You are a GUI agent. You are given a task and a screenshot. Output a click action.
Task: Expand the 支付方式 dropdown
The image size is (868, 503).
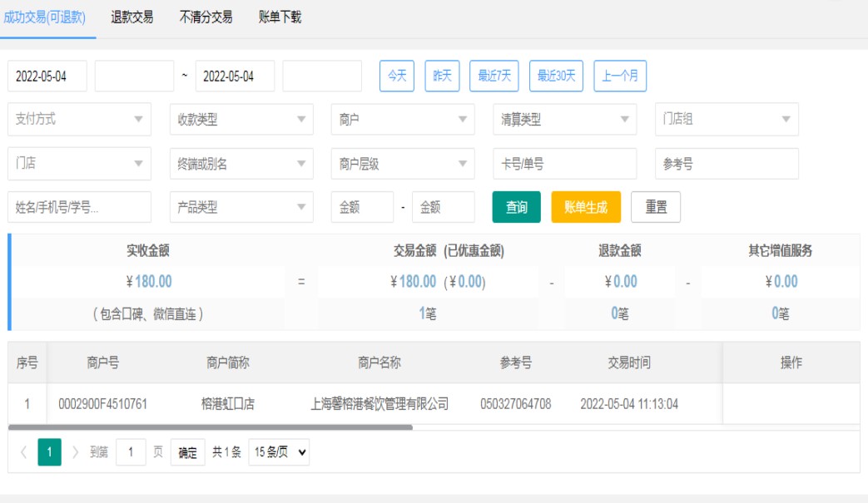[x=79, y=120]
